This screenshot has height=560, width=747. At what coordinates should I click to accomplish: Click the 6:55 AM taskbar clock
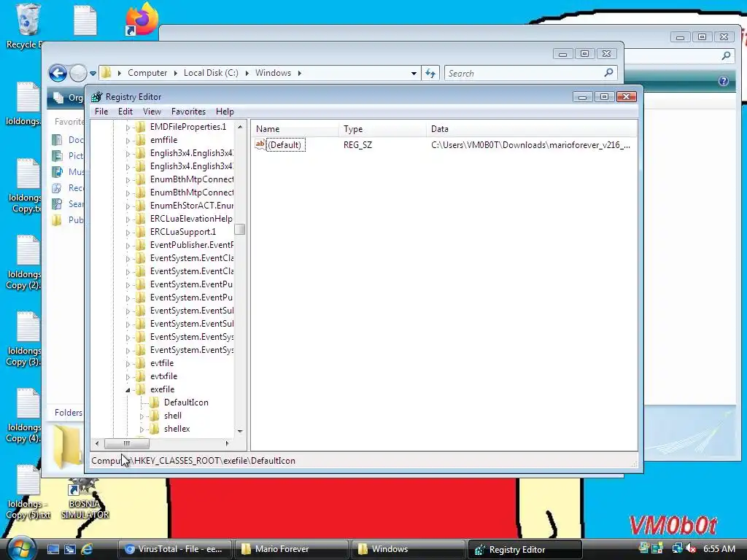pyautogui.click(x=719, y=548)
